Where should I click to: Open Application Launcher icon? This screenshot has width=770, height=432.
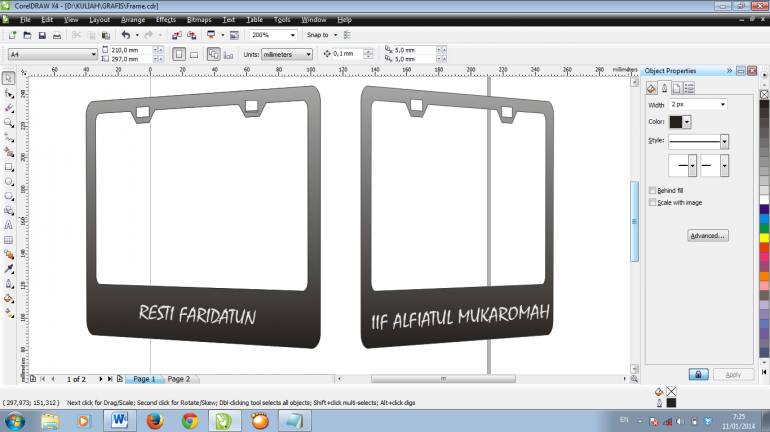point(211,35)
